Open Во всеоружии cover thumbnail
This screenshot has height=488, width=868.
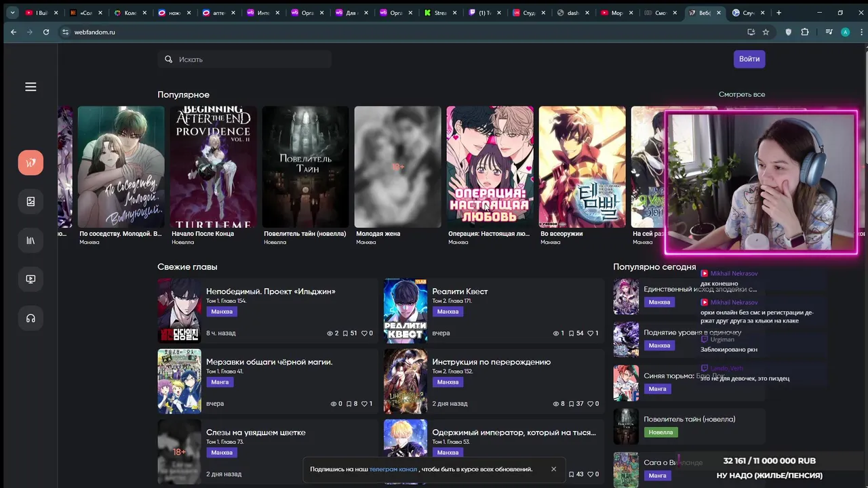coord(582,167)
